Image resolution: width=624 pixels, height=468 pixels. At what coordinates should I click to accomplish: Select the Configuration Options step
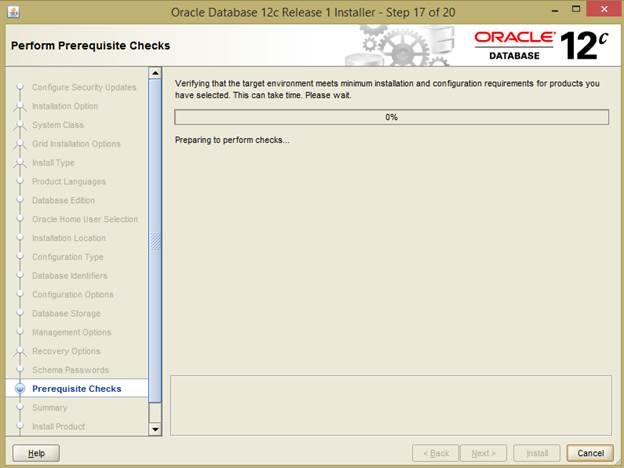pos(72,294)
